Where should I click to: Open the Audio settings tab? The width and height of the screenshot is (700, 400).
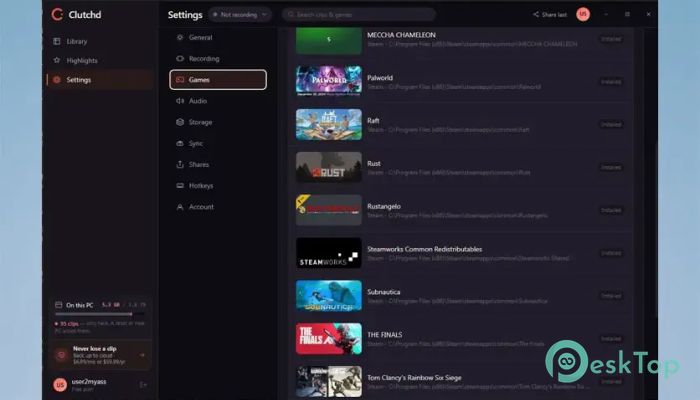218,101
